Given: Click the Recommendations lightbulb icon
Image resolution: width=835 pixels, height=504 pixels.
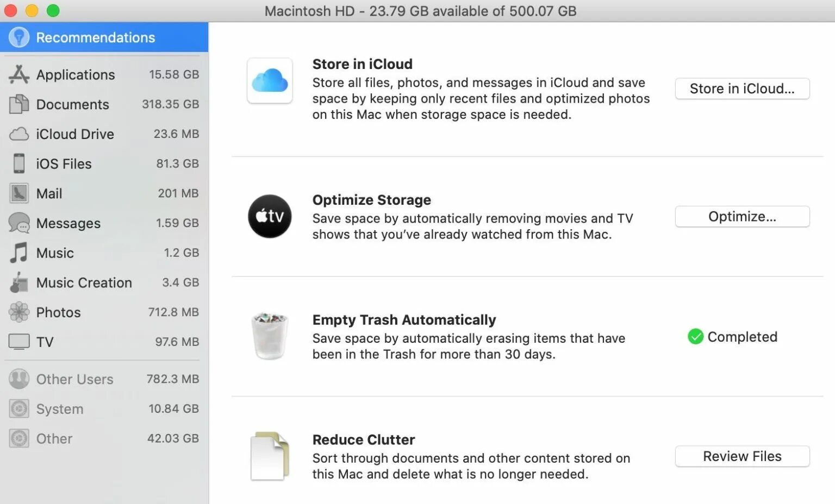Looking at the screenshot, I should (19, 37).
